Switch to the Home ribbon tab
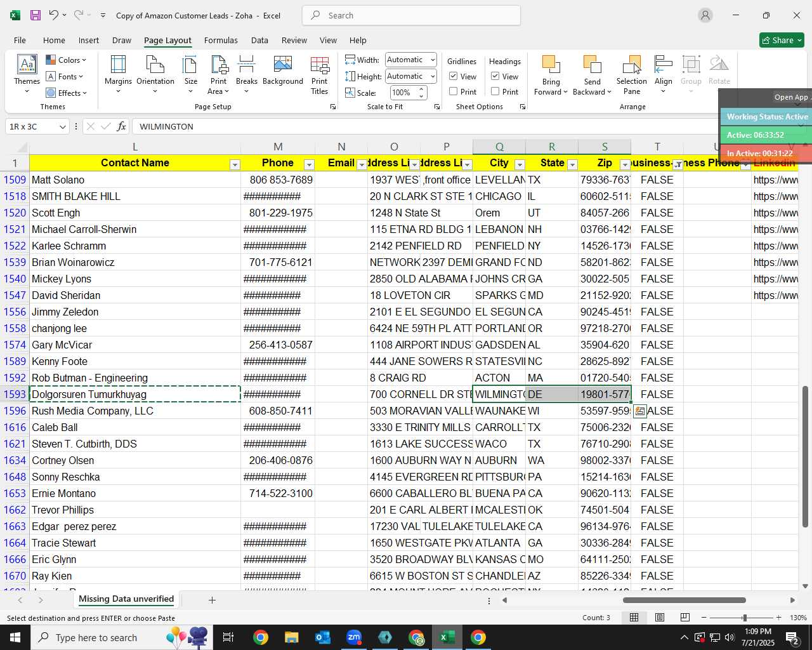Image resolution: width=812 pixels, height=650 pixels. coord(54,40)
